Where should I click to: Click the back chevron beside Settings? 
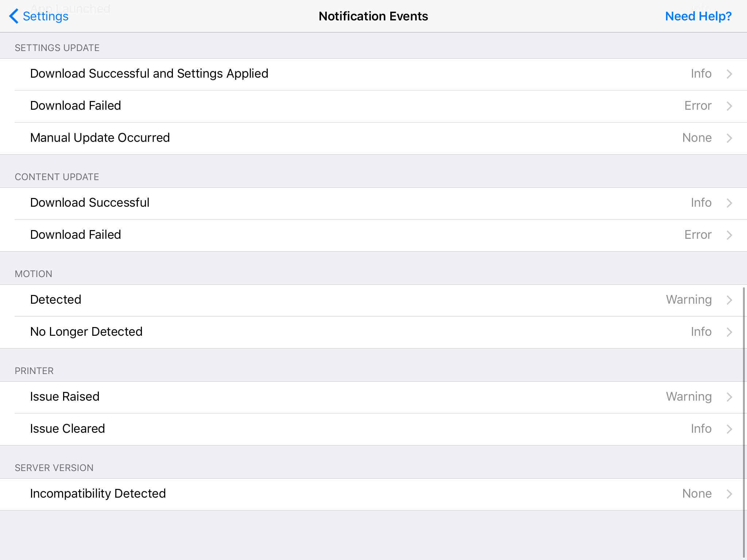13,16
